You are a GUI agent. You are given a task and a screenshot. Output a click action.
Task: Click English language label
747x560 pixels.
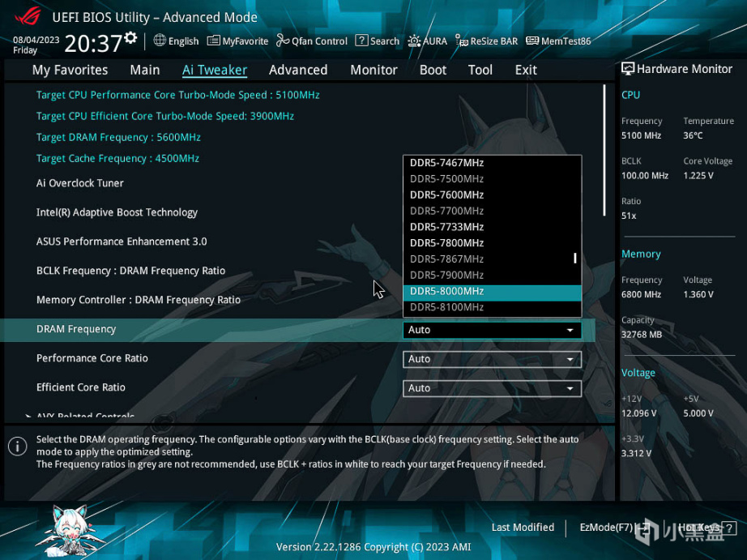pyautogui.click(x=183, y=41)
